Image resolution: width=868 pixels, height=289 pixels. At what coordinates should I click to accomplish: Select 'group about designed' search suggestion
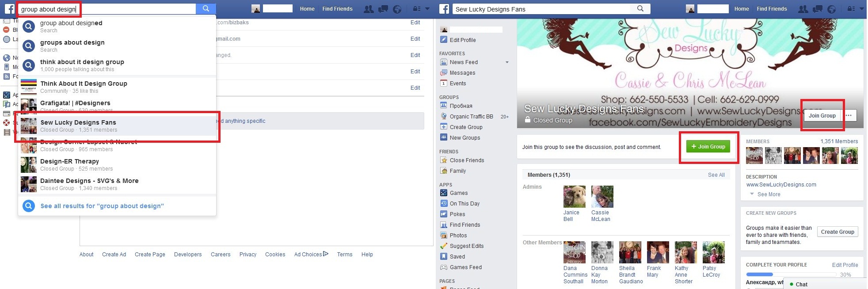point(118,26)
